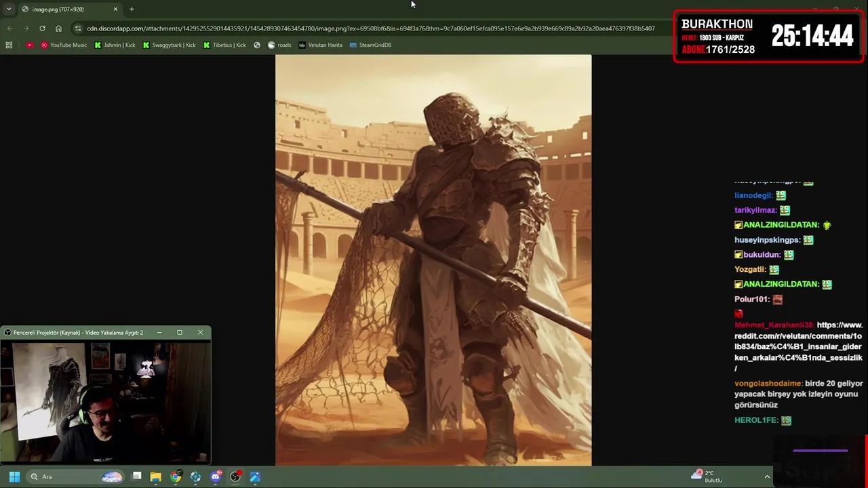The width and height of the screenshot is (868, 488).
Task: Close the image.png browser tab
Action: click(115, 9)
